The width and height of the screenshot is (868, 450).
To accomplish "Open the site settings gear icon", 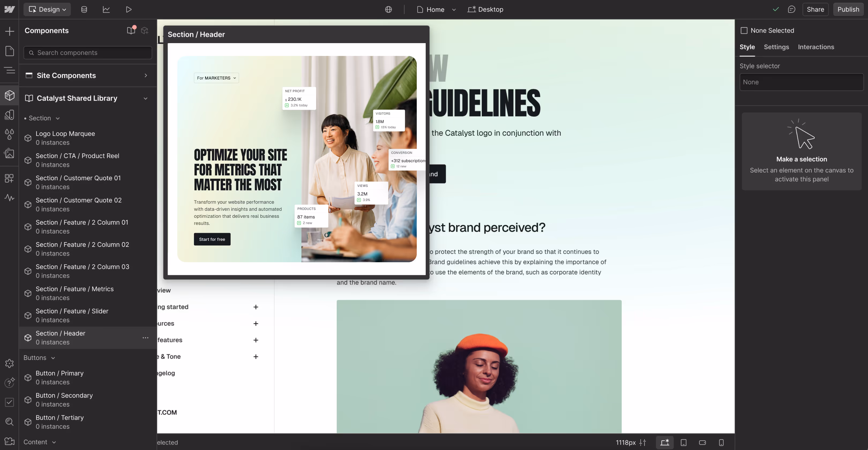I will pyautogui.click(x=9, y=363).
